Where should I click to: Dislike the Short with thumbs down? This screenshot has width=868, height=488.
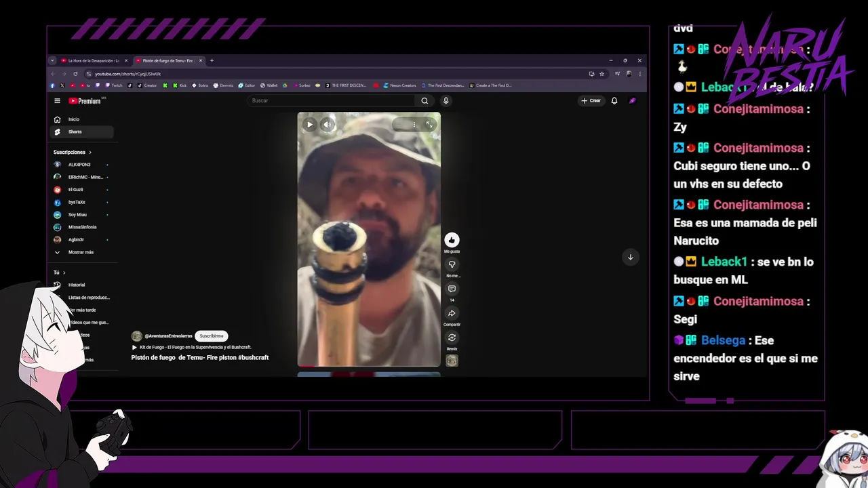[x=452, y=264]
